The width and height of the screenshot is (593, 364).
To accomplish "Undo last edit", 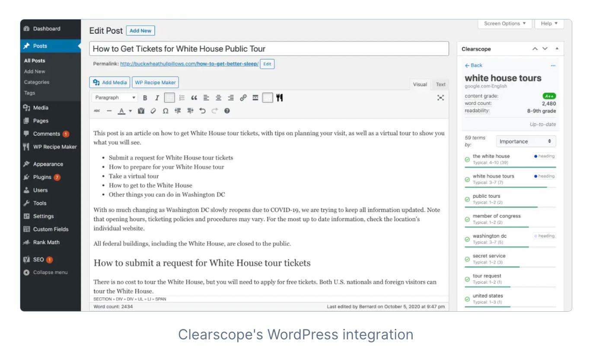I will (202, 111).
